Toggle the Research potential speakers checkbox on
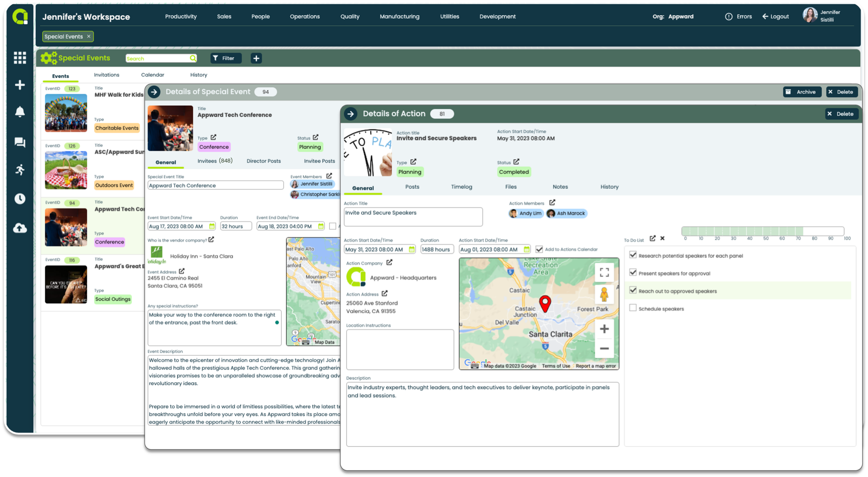Screen dimensions: 868x477 coord(633,255)
